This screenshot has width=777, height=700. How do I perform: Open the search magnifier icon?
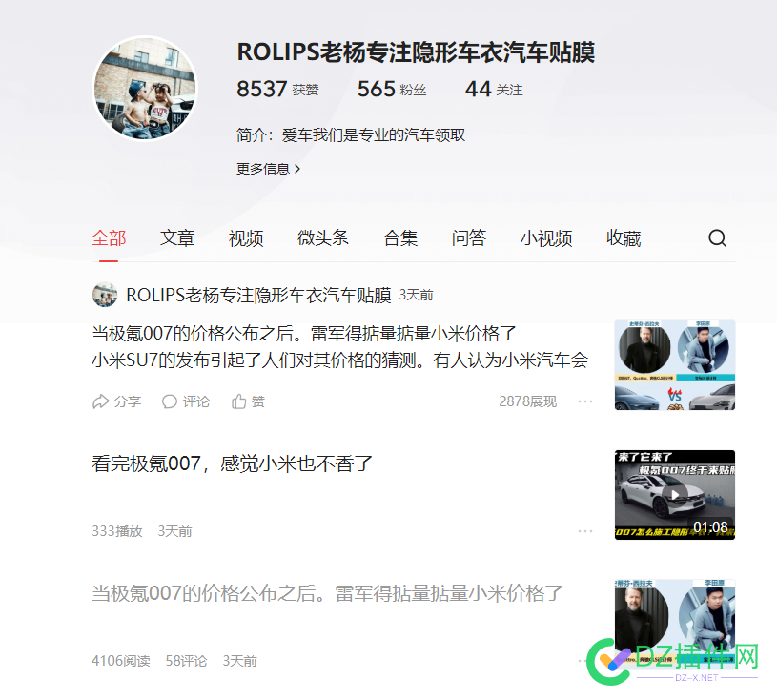(x=717, y=238)
